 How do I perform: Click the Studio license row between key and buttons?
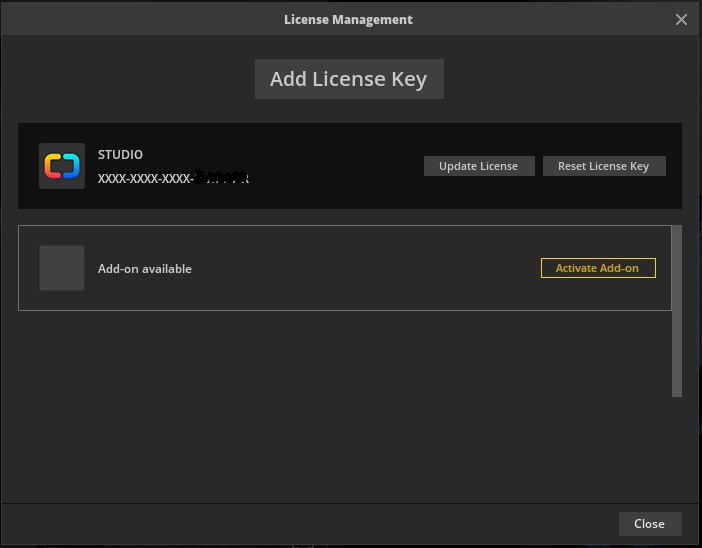pyautogui.click(x=335, y=166)
